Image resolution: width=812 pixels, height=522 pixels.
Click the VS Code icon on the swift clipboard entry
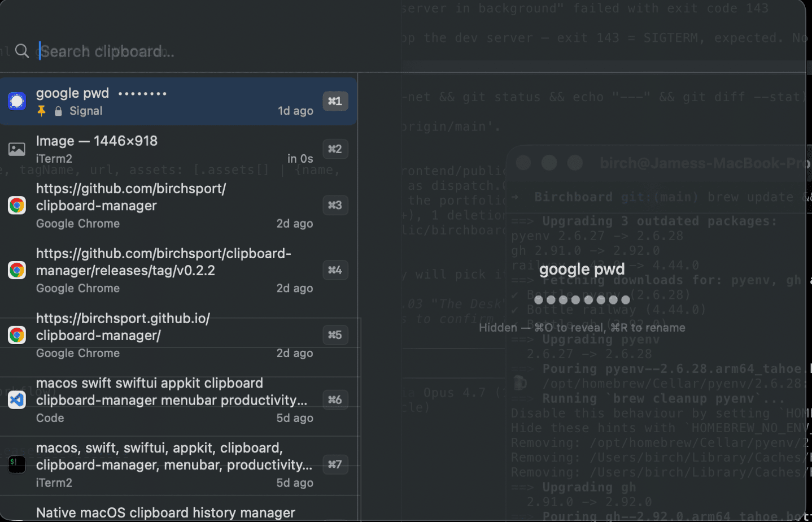click(x=17, y=399)
